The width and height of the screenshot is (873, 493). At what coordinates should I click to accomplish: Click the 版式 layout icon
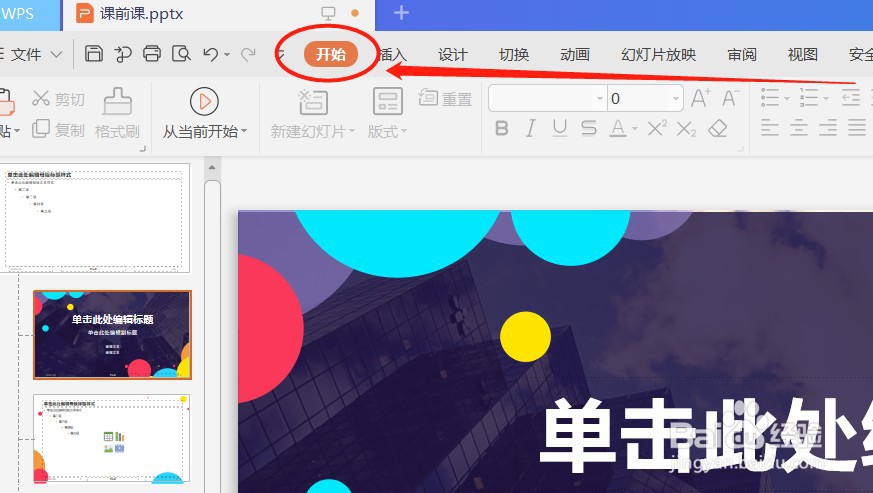point(388,101)
